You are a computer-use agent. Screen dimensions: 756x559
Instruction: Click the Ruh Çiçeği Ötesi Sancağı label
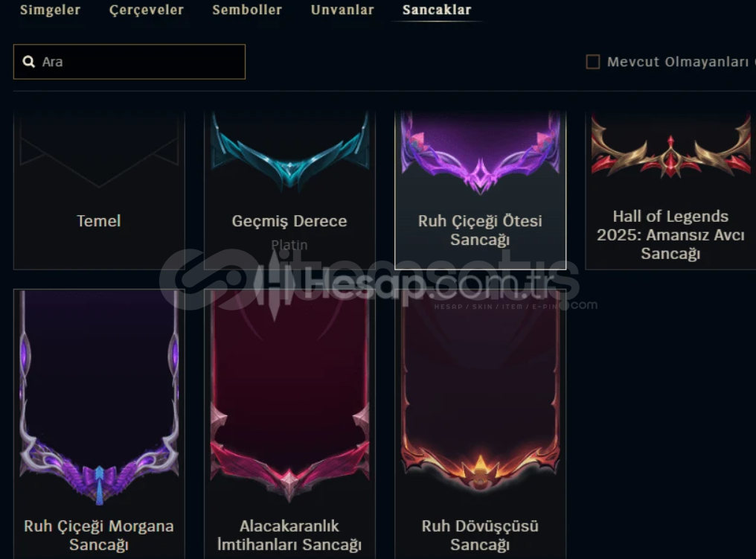click(x=480, y=230)
